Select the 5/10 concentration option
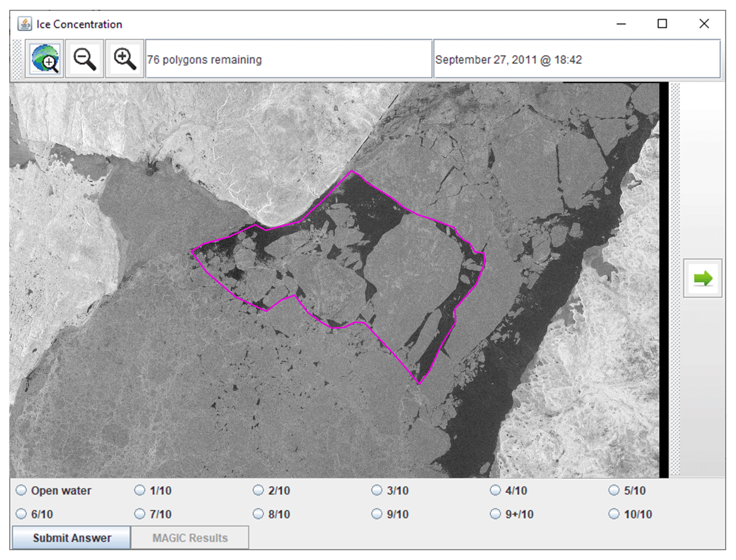This screenshot has height=560, width=736. click(x=614, y=491)
